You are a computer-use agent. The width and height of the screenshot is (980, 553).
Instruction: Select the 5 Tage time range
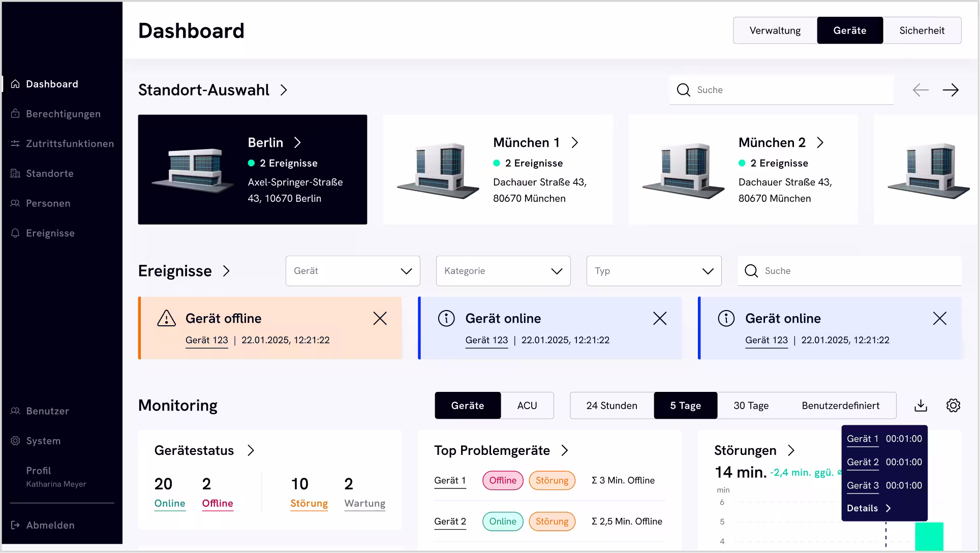[x=685, y=406]
